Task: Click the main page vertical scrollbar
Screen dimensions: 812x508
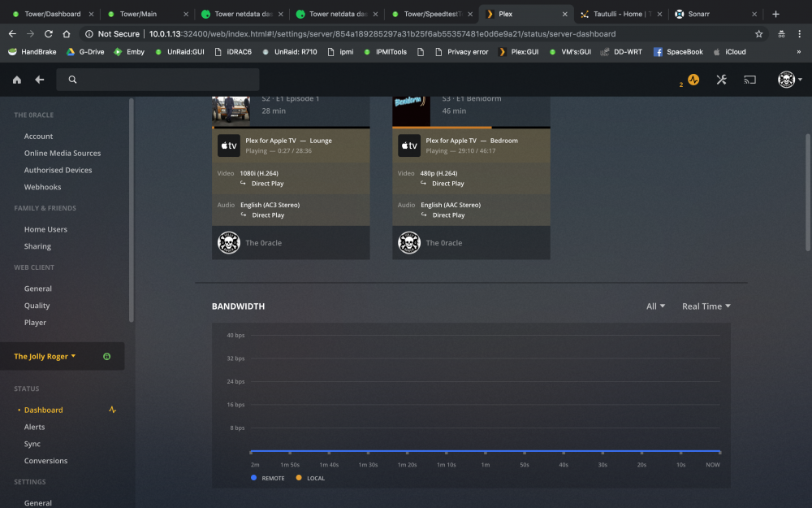Action: (x=808, y=193)
